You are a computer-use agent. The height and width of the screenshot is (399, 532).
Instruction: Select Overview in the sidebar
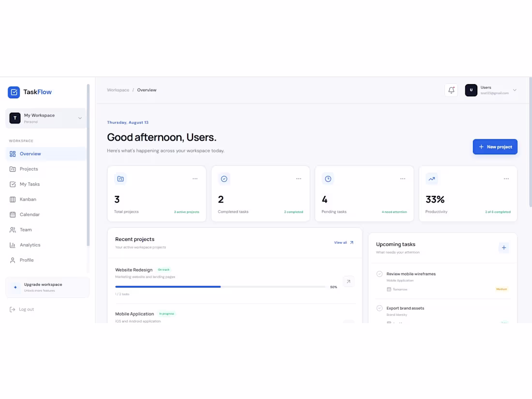tap(46, 154)
